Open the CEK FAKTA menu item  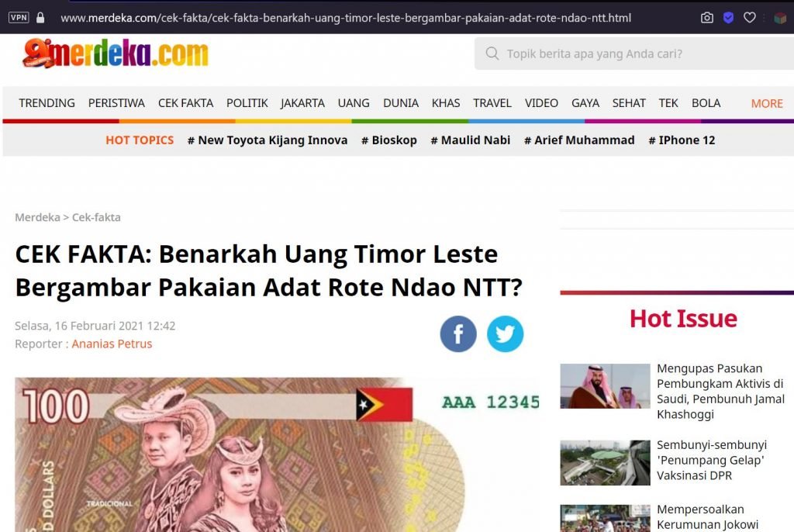185,103
